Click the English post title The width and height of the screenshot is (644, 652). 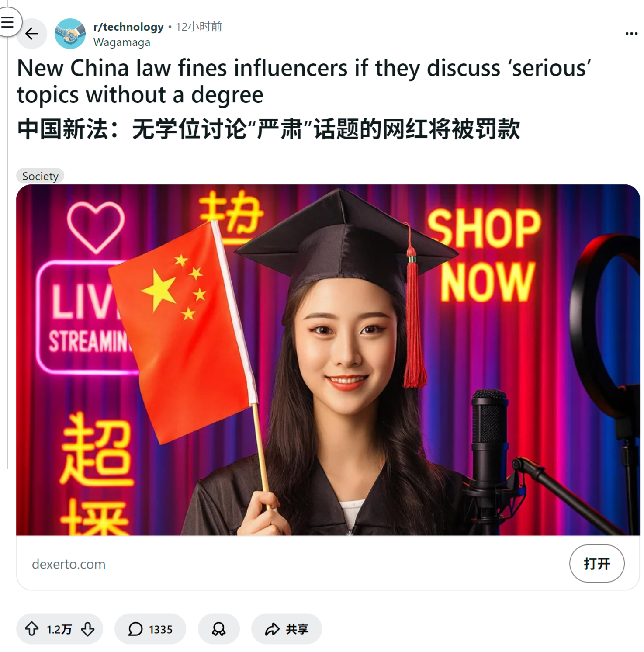point(304,81)
